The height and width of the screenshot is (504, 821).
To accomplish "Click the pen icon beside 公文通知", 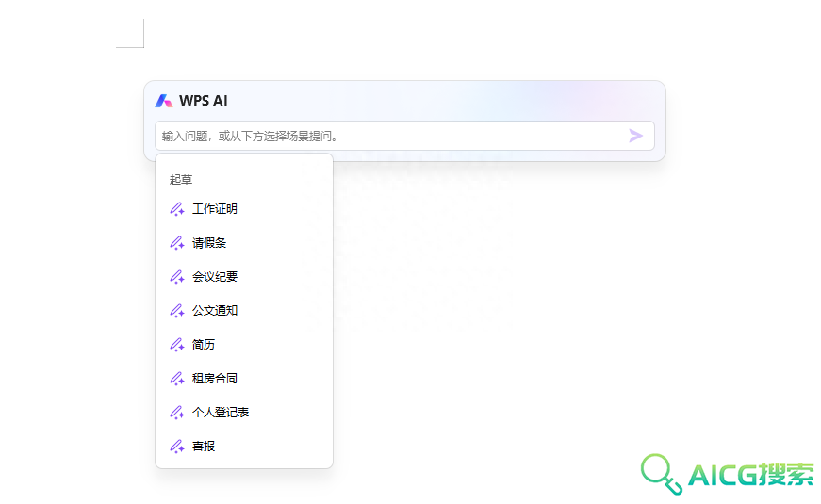I will (x=177, y=311).
